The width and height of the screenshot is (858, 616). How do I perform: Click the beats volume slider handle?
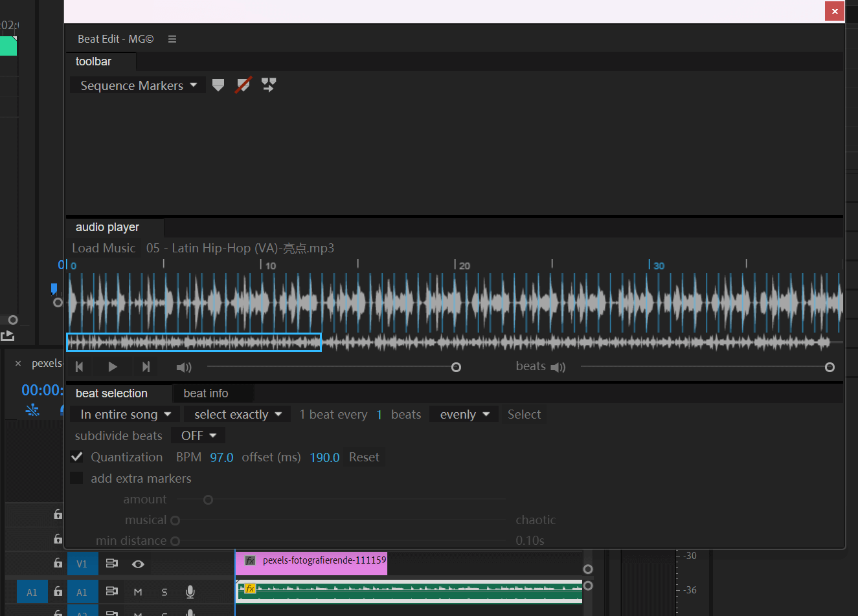coord(830,367)
